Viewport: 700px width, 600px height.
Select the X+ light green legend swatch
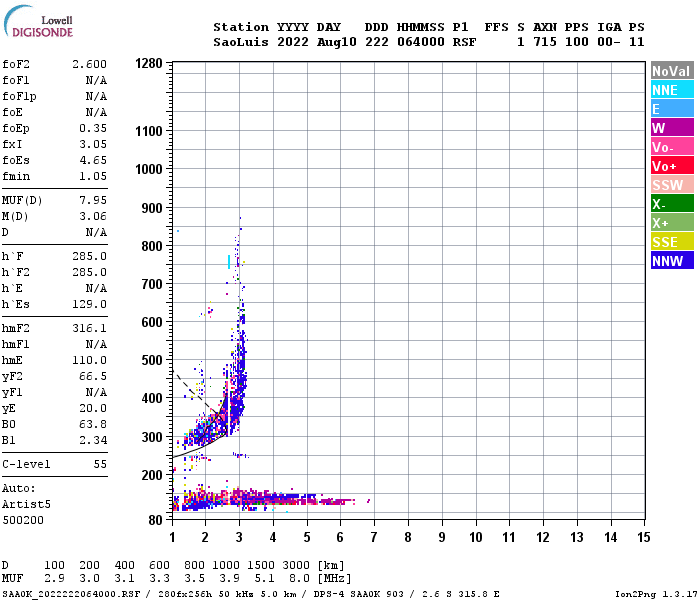coord(672,223)
